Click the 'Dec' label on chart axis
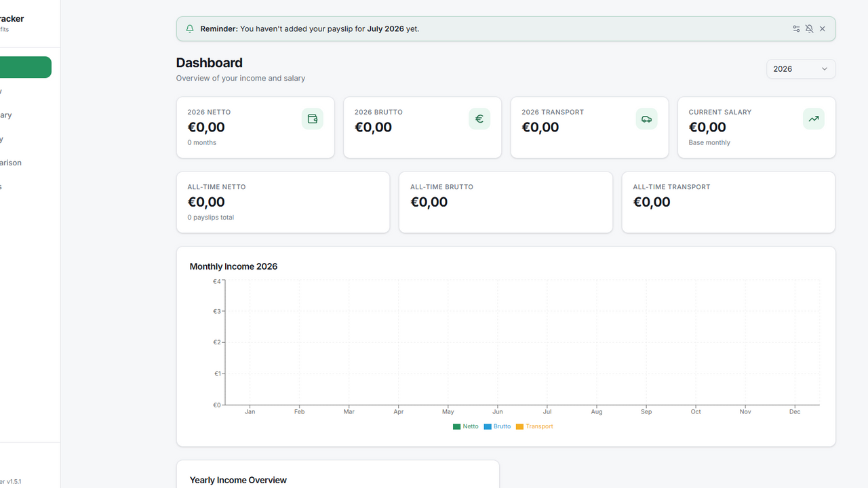This screenshot has width=868, height=488. tap(795, 412)
